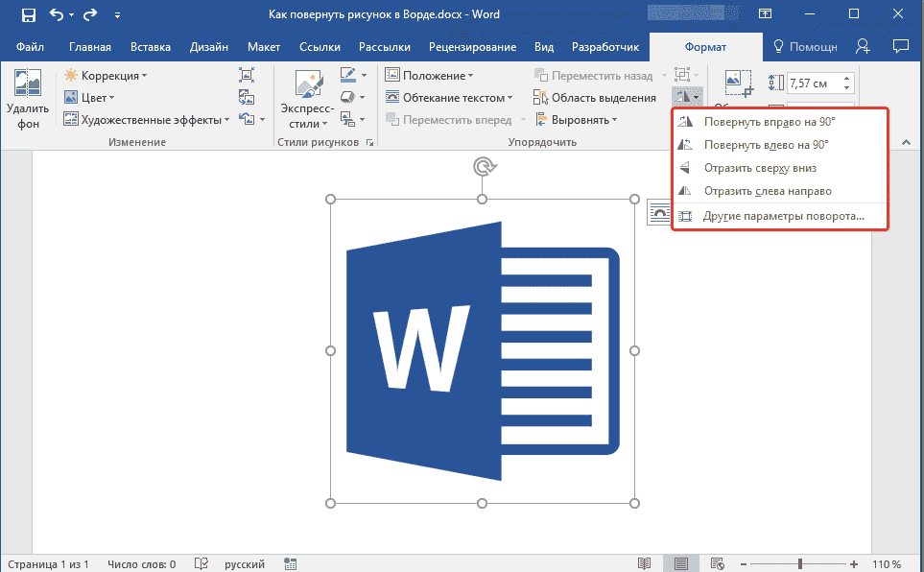
Task: Click the Save icon in title bar
Action: (x=29, y=15)
